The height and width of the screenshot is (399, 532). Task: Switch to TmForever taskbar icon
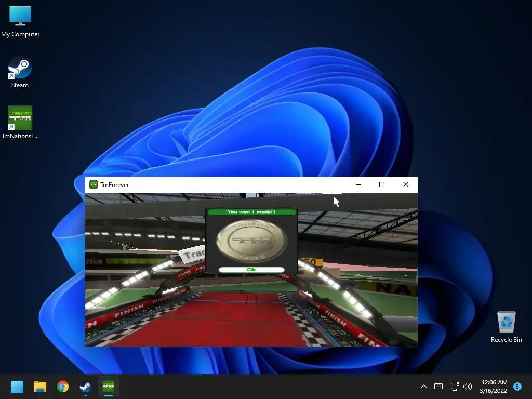click(x=109, y=387)
